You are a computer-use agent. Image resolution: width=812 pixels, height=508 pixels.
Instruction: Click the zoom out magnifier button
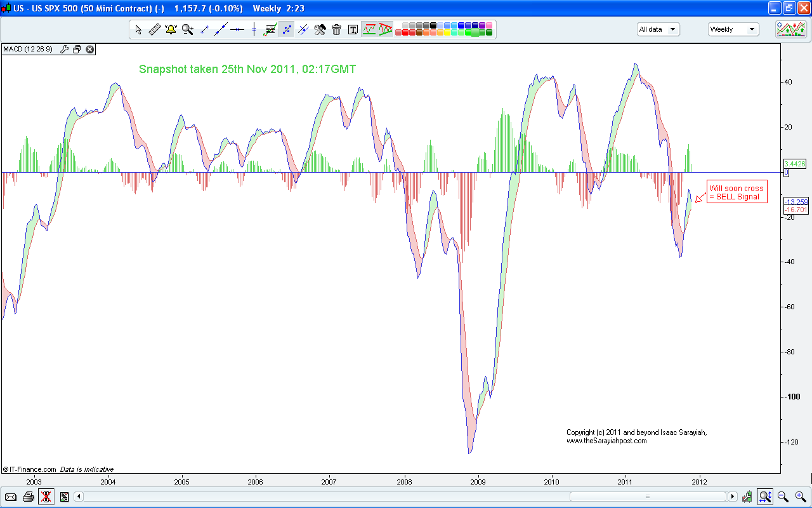783,497
